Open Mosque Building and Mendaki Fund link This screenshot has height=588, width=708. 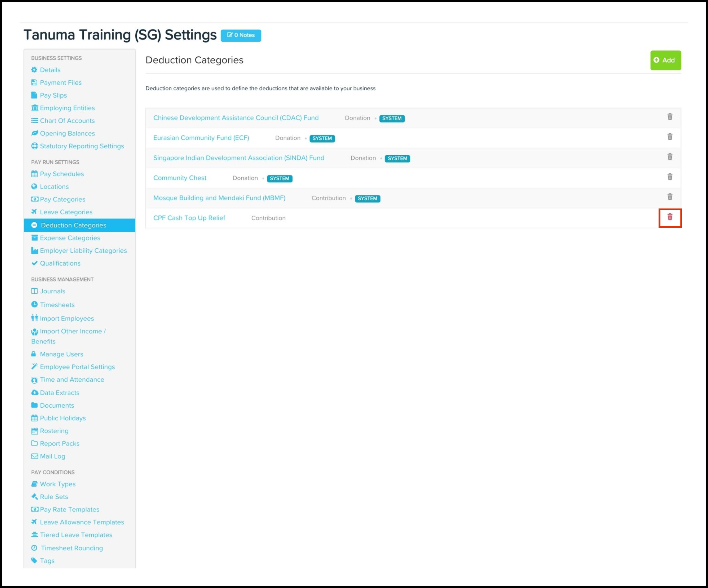[x=219, y=198]
